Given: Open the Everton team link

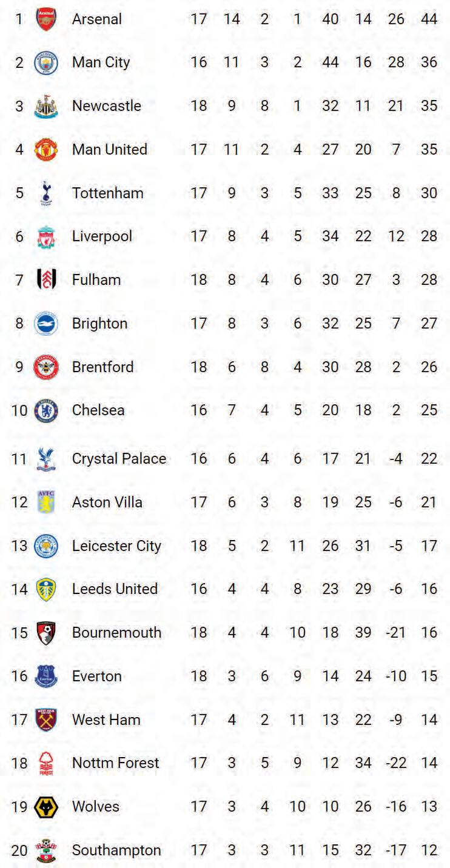Looking at the screenshot, I should coord(97,676).
